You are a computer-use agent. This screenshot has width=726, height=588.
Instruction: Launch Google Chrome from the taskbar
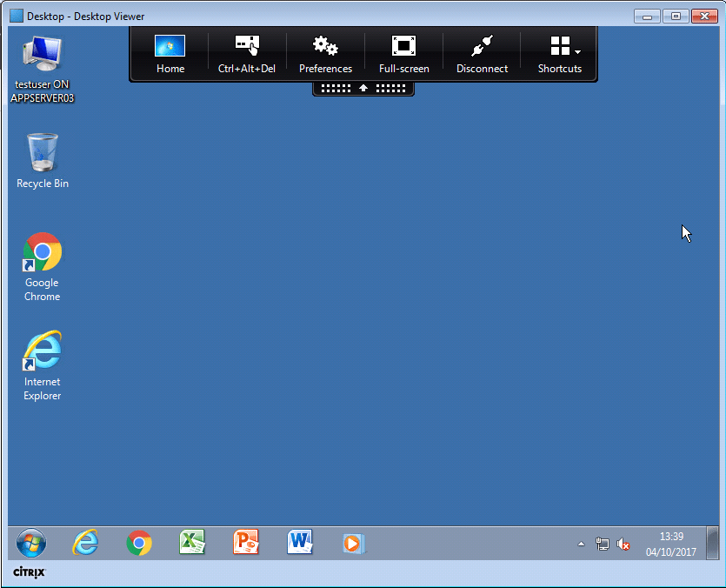139,543
